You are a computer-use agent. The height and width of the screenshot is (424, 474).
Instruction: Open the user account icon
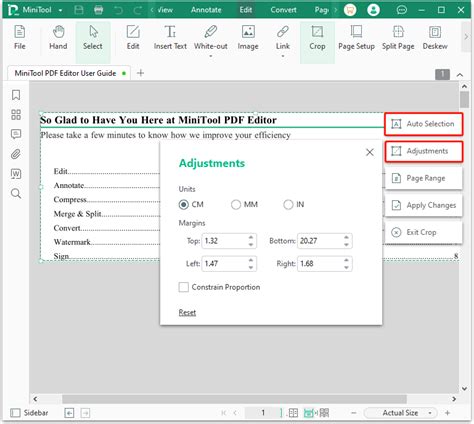(373, 10)
